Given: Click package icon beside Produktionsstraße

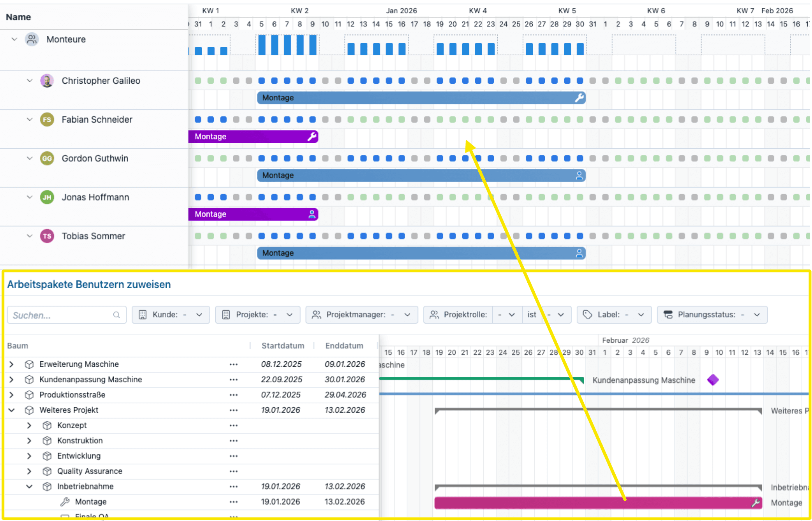Looking at the screenshot, I should (29, 395).
